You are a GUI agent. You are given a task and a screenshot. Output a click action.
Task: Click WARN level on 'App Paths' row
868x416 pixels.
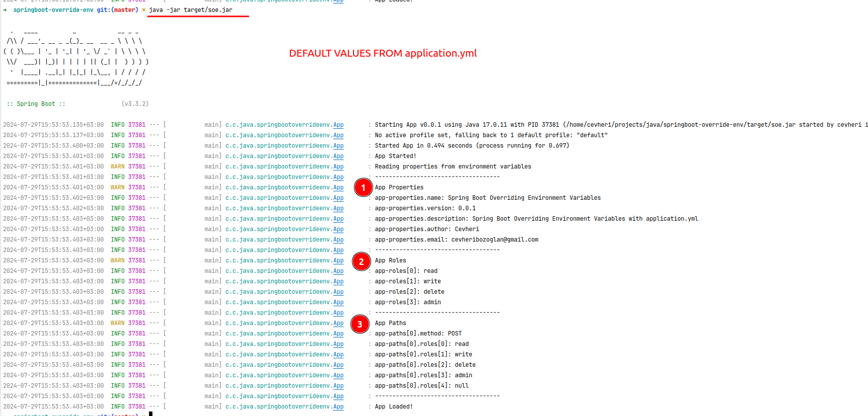coord(118,323)
